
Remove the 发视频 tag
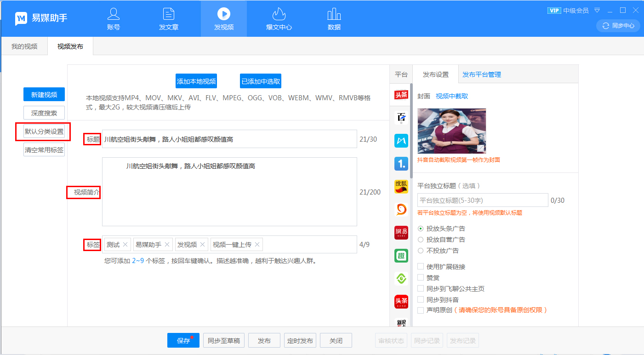(x=202, y=245)
